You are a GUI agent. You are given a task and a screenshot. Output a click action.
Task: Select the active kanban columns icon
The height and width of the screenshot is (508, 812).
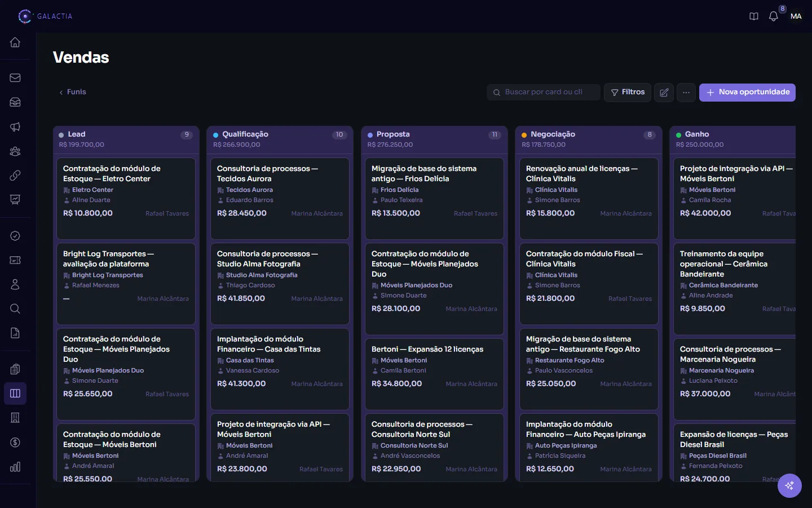pyautogui.click(x=15, y=393)
